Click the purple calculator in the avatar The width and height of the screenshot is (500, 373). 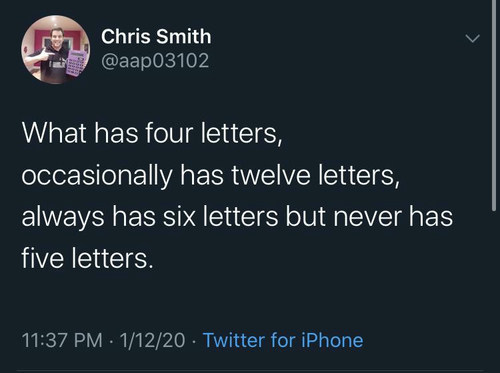pyautogui.click(x=78, y=62)
